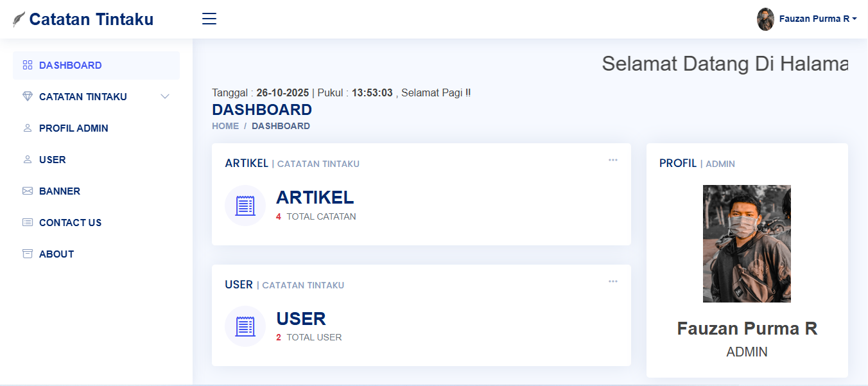Viewport: 868px width, 386px height.
Task: Toggle the sidebar hamburger menu
Action: pyautogui.click(x=209, y=19)
